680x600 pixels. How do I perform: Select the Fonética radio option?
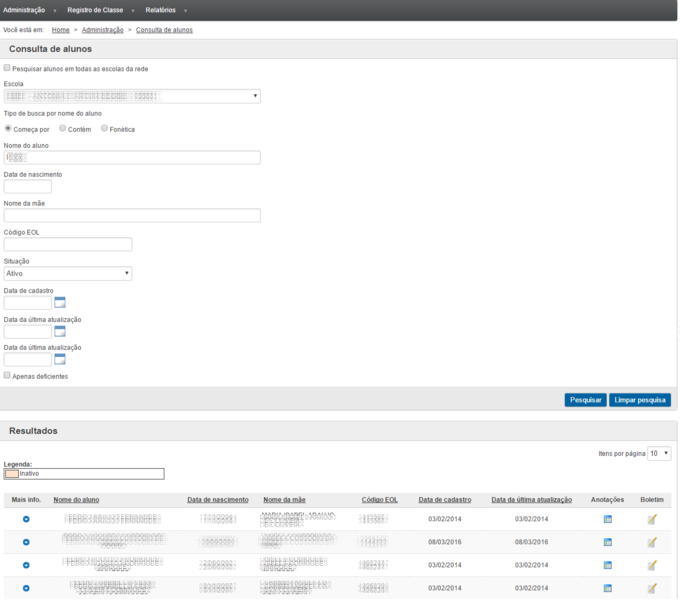click(104, 128)
